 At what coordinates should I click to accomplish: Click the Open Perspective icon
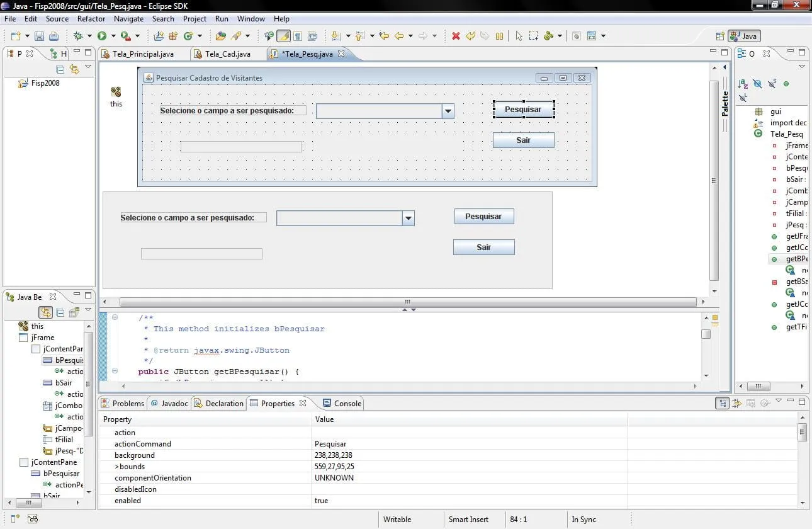[x=720, y=37]
